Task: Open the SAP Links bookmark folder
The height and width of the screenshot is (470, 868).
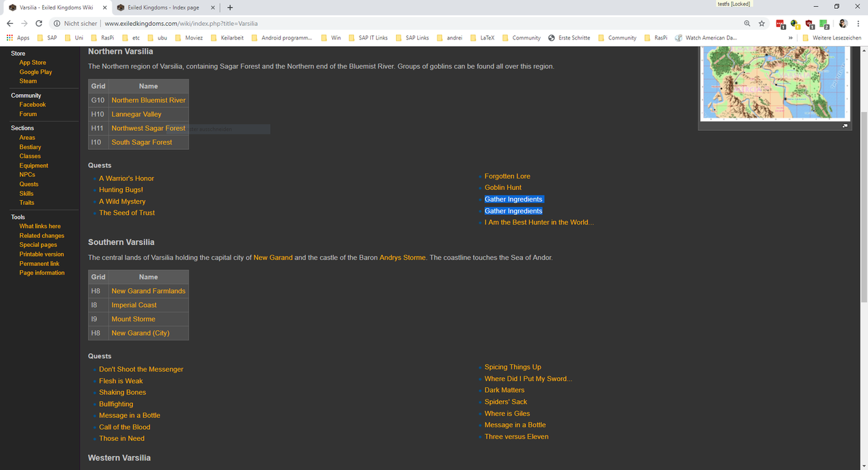Action: (411, 38)
